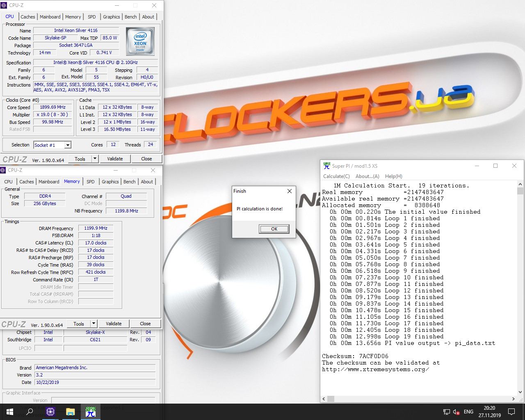The image size is (525, 420).
Task: Click the Memory Size value 256 GBytes
Action: [x=45, y=203]
